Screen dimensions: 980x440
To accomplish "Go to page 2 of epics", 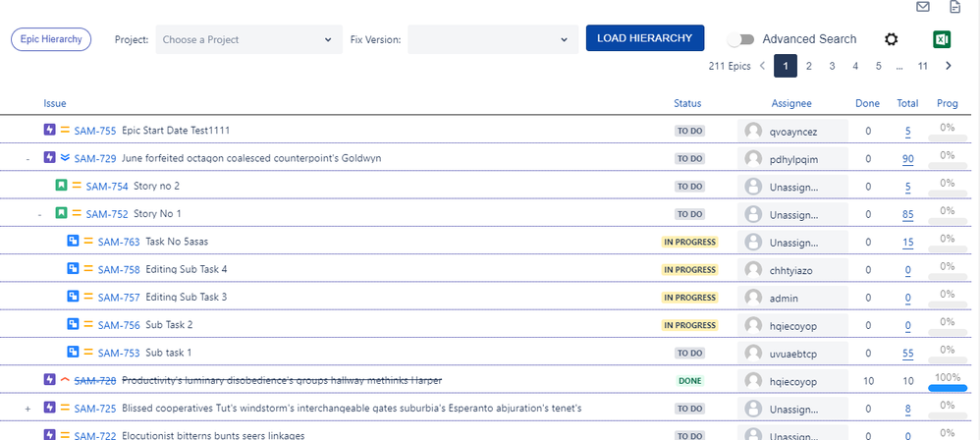I will click(x=808, y=66).
